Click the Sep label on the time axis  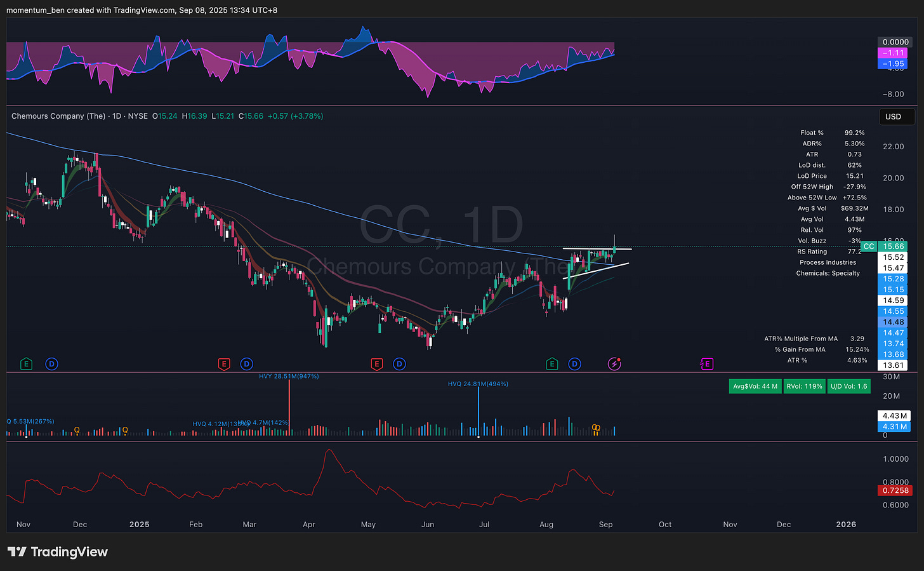[605, 525]
